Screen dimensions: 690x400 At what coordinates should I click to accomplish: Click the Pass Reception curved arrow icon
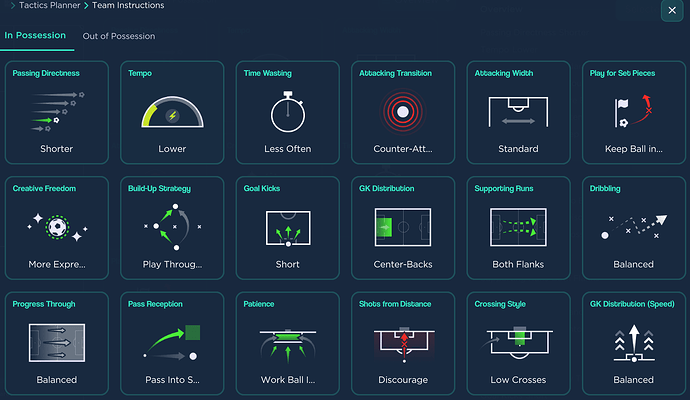tap(172, 343)
